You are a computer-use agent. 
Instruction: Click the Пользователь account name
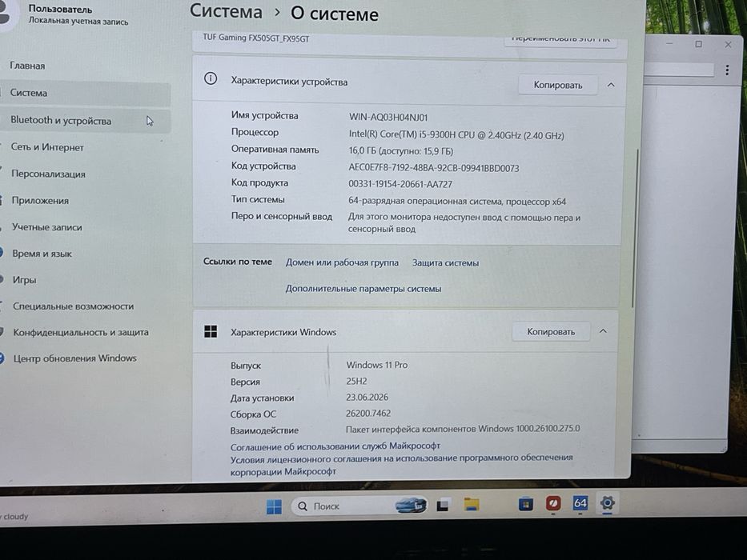coord(61,9)
